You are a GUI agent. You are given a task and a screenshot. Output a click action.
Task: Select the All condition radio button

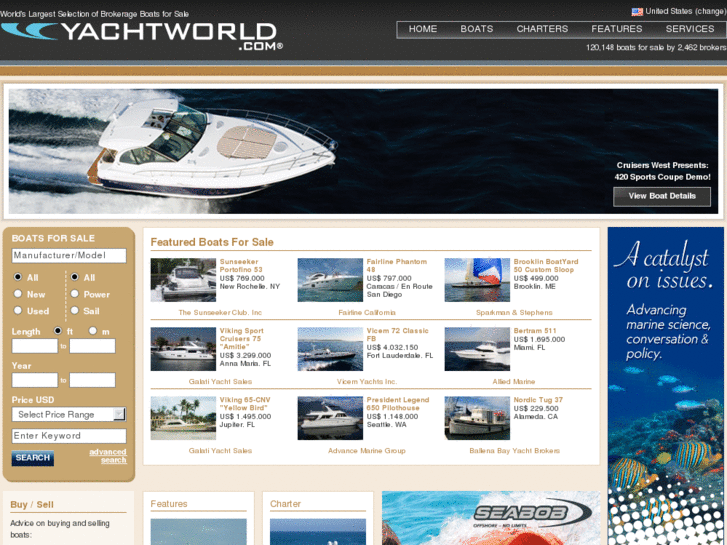(18, 277)
